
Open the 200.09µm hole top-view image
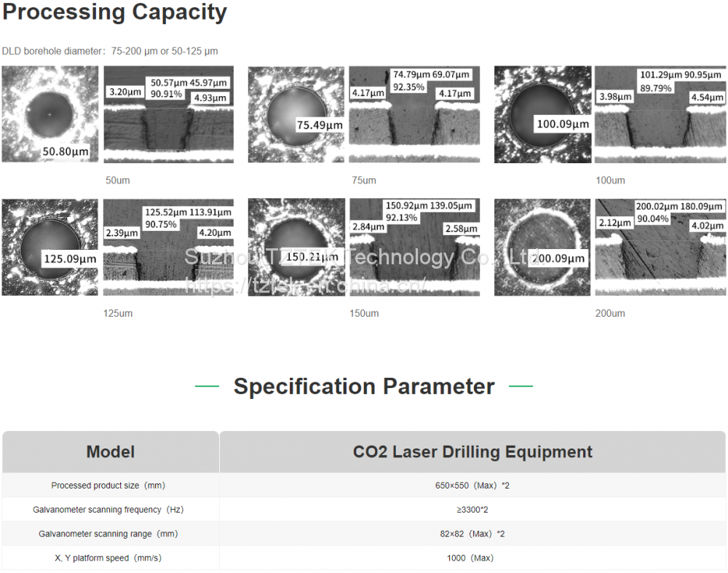coord(542,247)
